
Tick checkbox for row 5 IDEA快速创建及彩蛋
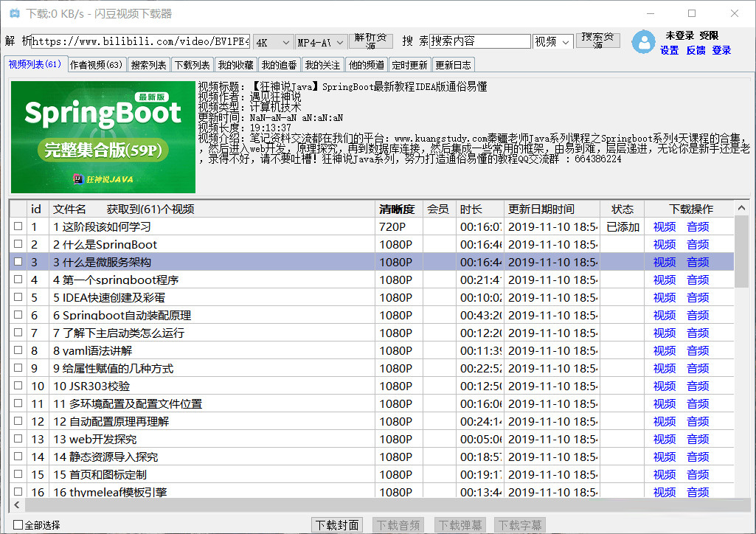tap(18, 297)
